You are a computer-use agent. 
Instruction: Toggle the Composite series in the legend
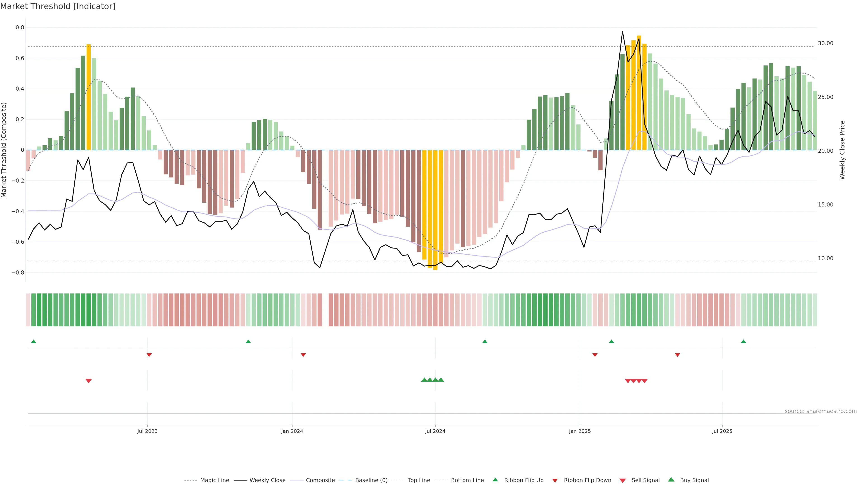(320, 480)
